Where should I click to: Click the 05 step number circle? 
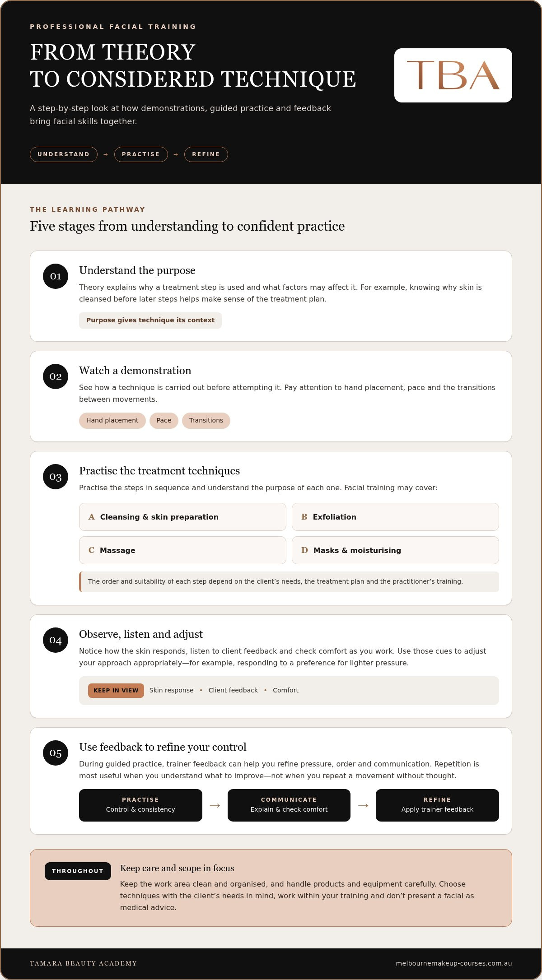[56, 753]
